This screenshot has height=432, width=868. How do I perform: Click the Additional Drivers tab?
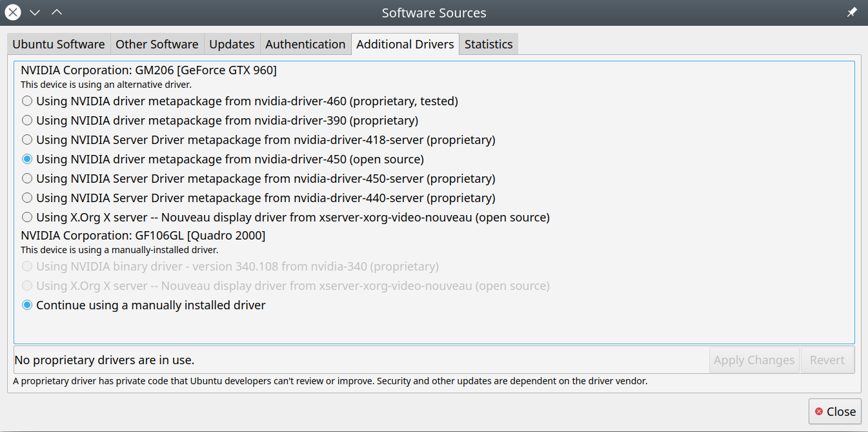[x=405, y=45]
